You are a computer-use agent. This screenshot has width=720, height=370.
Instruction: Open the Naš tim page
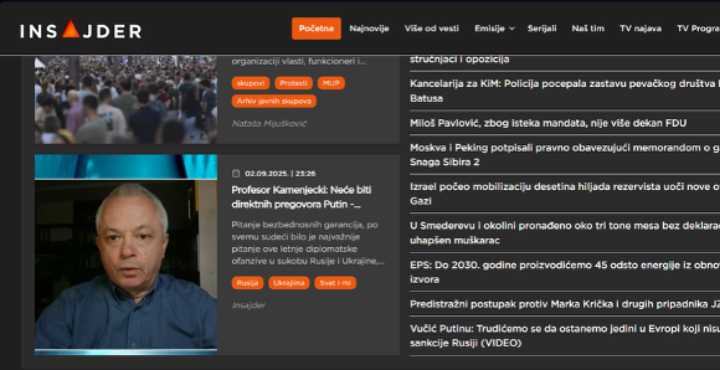(x=588, y=28)
